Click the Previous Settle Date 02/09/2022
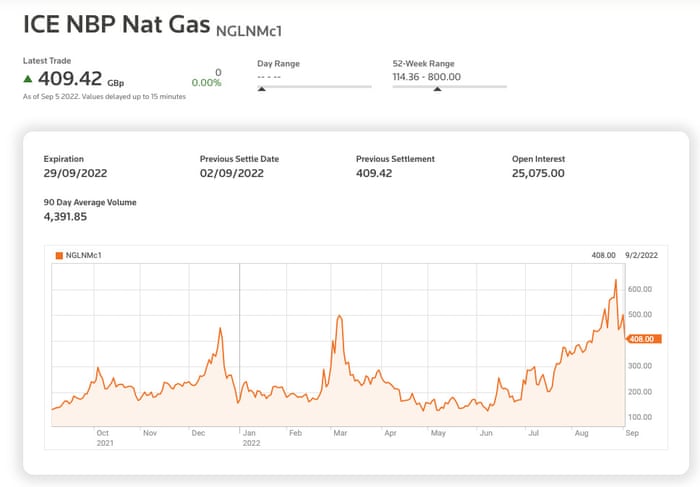 [x=232, y=173]
